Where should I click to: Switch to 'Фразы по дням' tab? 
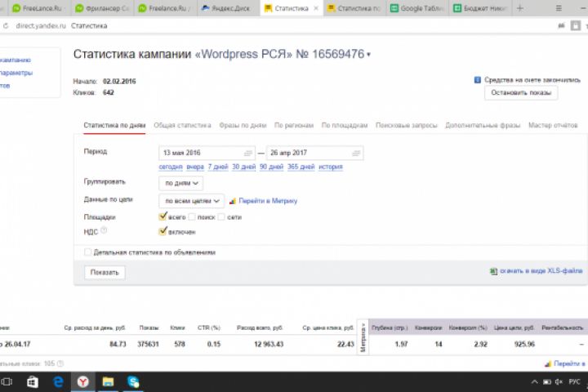coord(243,125)
